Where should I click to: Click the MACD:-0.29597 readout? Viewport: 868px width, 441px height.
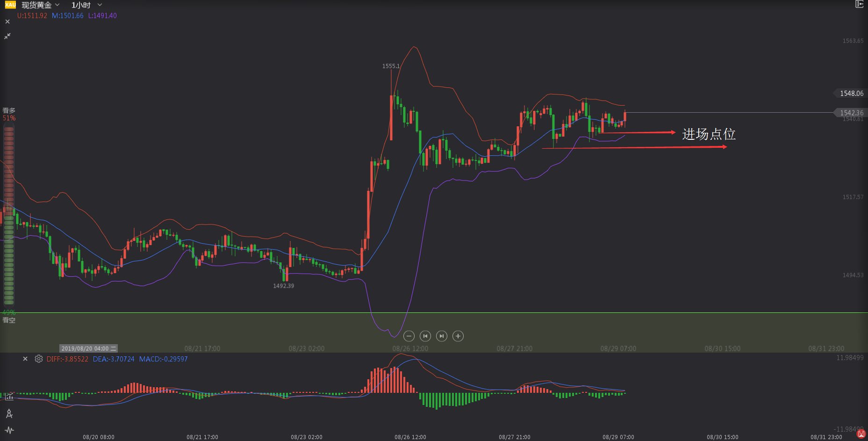164,359
